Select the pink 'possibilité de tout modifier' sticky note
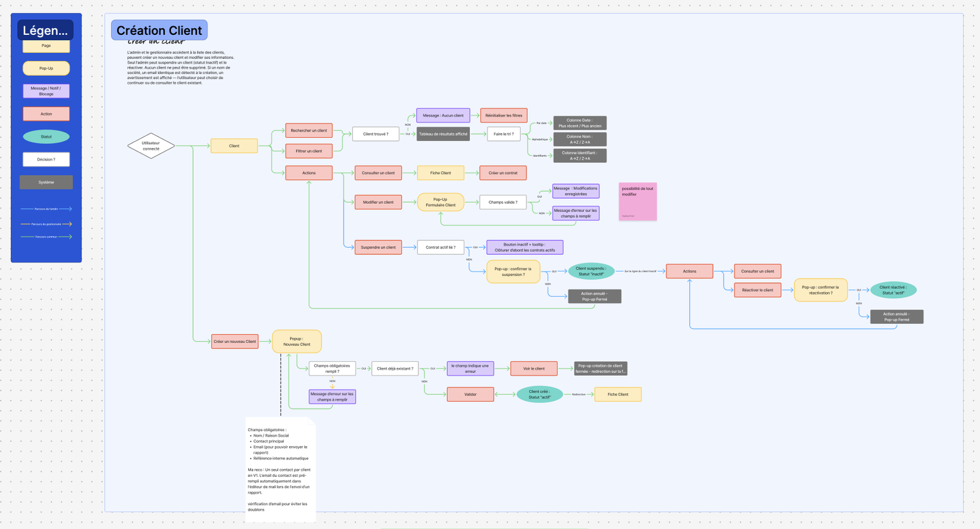 [638, 201]
